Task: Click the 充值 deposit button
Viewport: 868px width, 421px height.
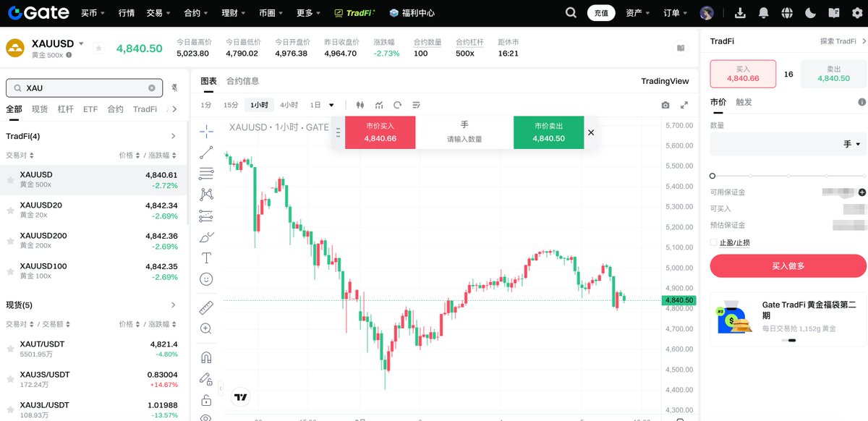Action: 601,13
